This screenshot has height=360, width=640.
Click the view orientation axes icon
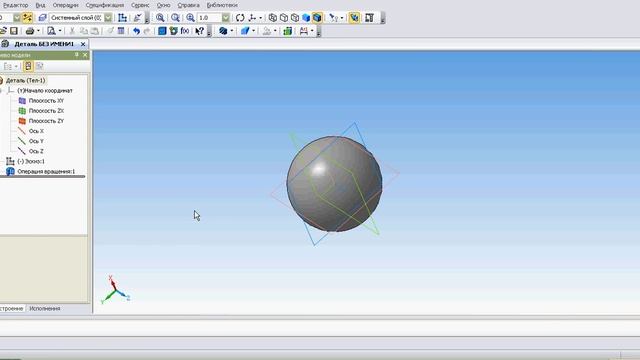[x=252, y=18]
